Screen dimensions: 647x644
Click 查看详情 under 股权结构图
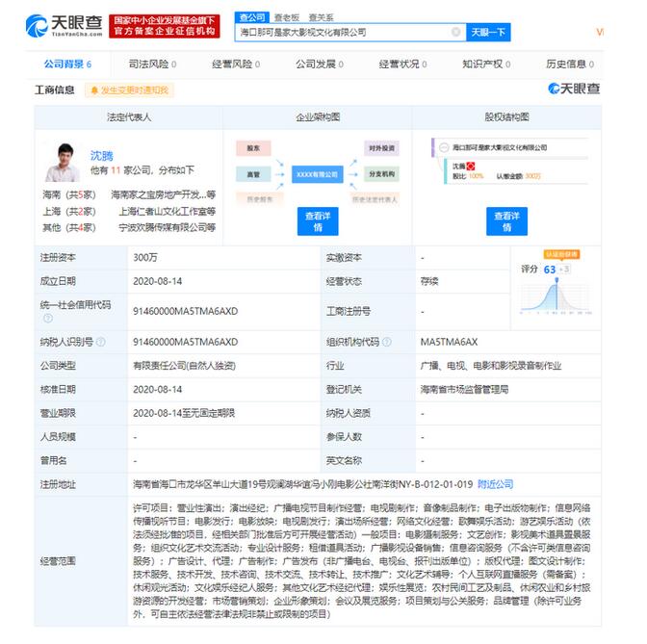pos(506,221)
